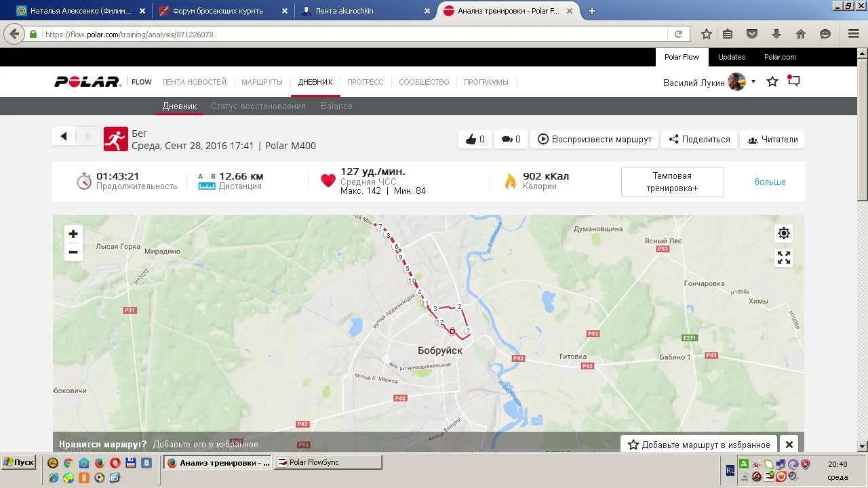868x488 pixels.
Task: Open the Updates top tab
Action: [x=732, y=57]
